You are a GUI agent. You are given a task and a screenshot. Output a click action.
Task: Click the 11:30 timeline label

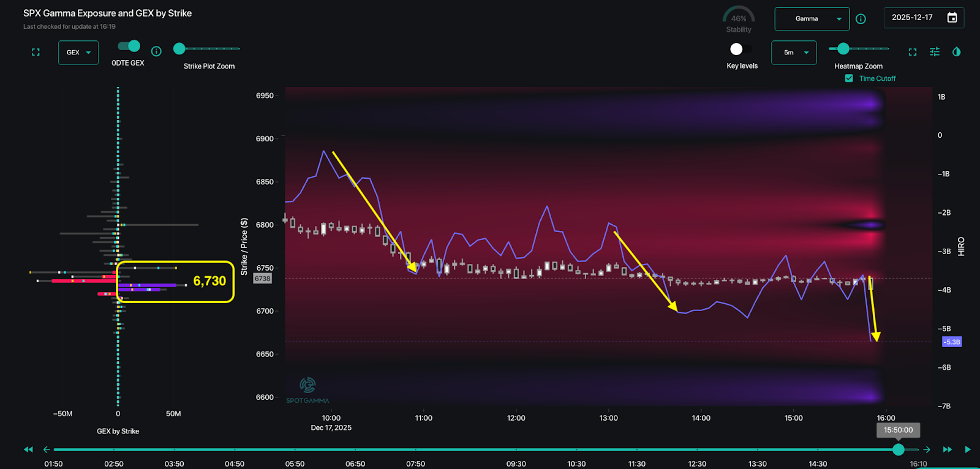tap(636, 464)
